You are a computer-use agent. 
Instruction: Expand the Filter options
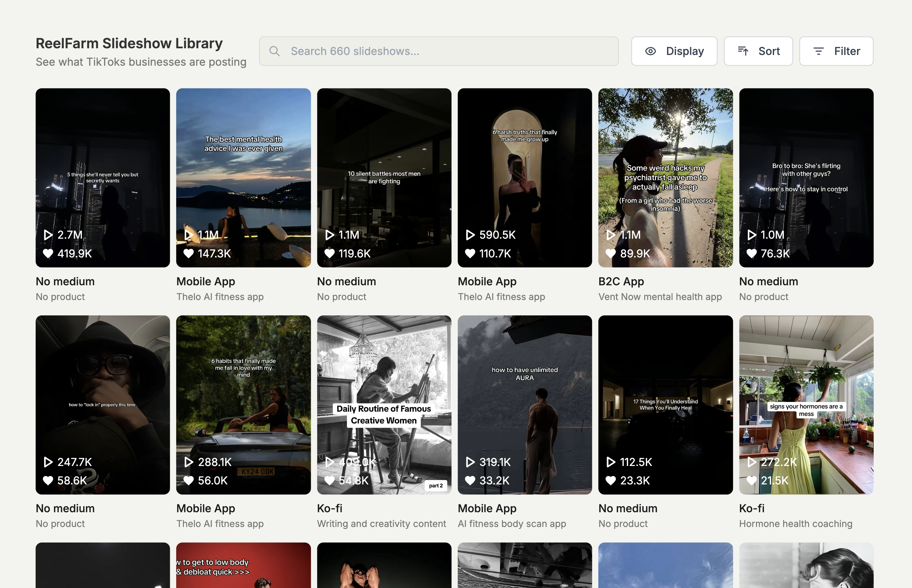(x=836, y=51)
